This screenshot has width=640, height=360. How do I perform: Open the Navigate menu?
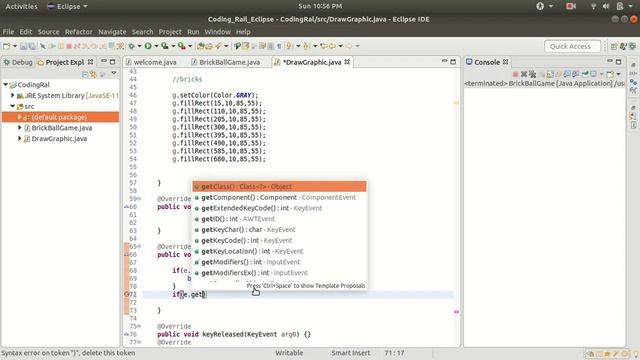click(112, 31)
